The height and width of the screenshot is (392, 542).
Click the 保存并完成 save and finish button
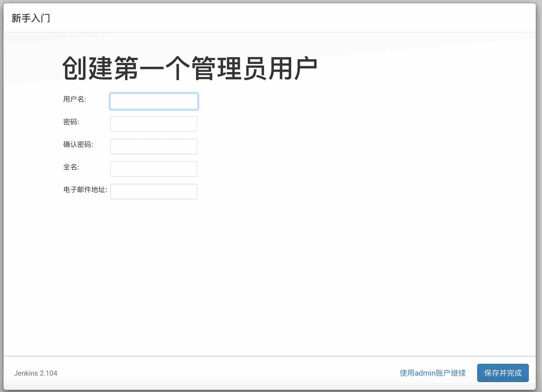[503, 373]
